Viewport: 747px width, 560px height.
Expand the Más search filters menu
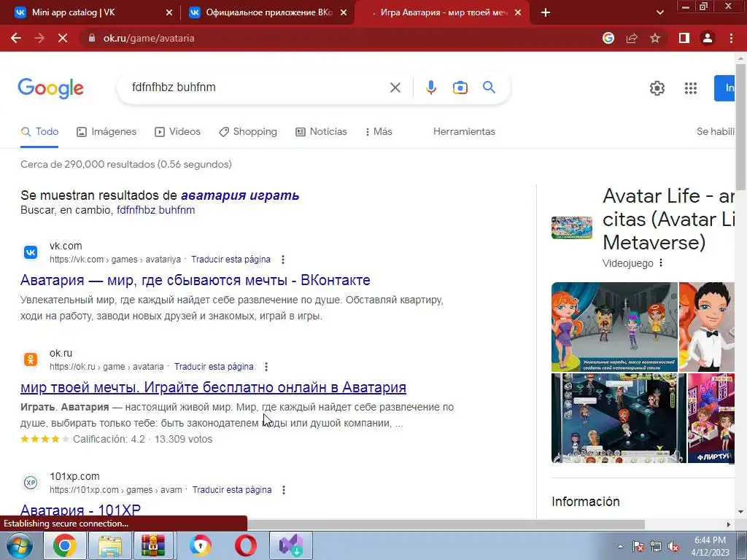[379, 132]
